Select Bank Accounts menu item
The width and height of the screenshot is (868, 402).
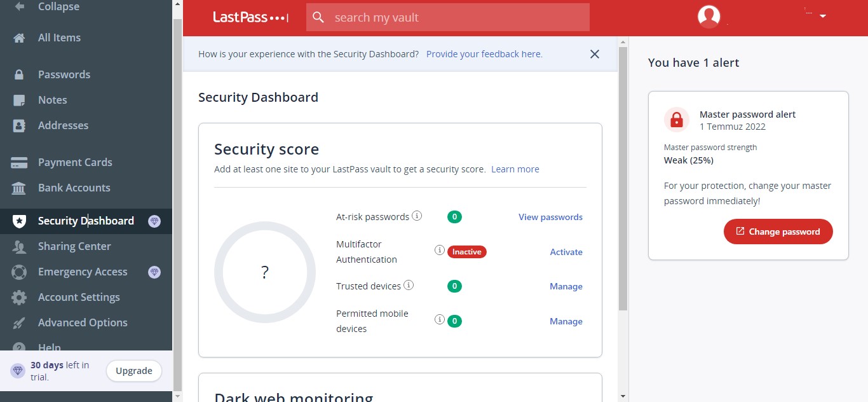(74, 188)
